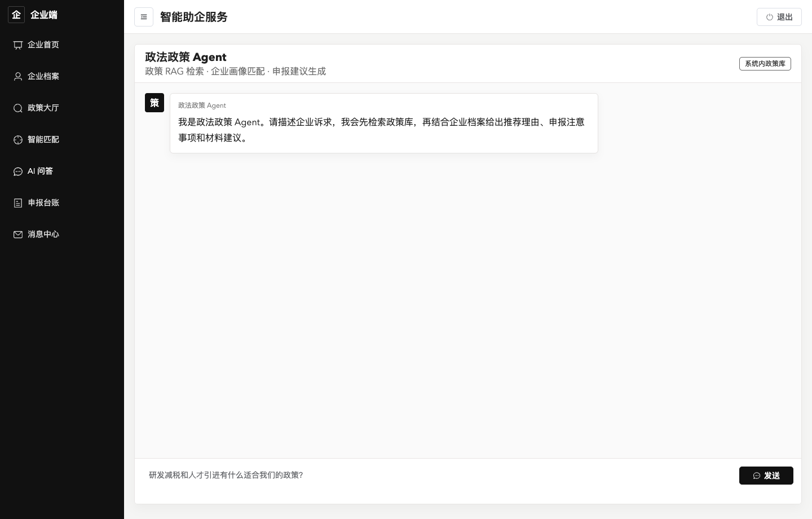The image size is (812, 519).
Task: Open 企业档案 in the sidebar
Action: click(x=62, y=76)
